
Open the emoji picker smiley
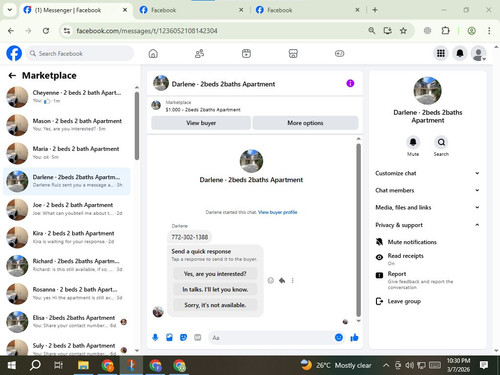tap(339, 338)
